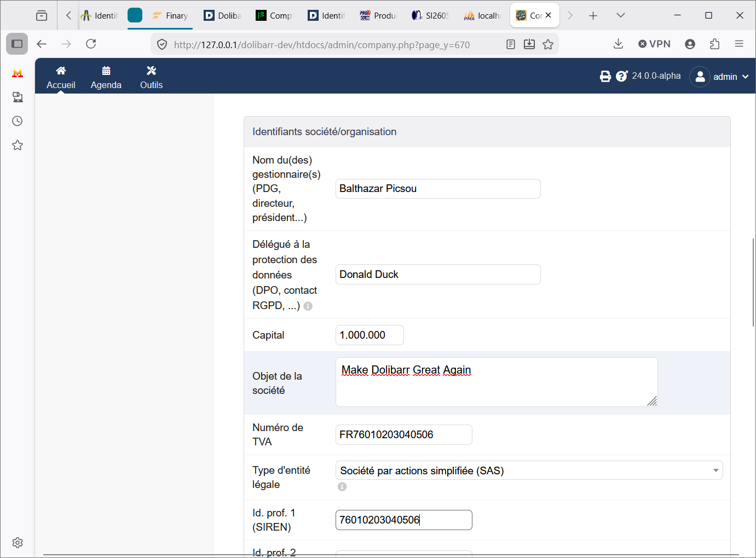The image size is (756, 558).
Task: Open sidebar settings gear
Action: (x=18, y=543)
